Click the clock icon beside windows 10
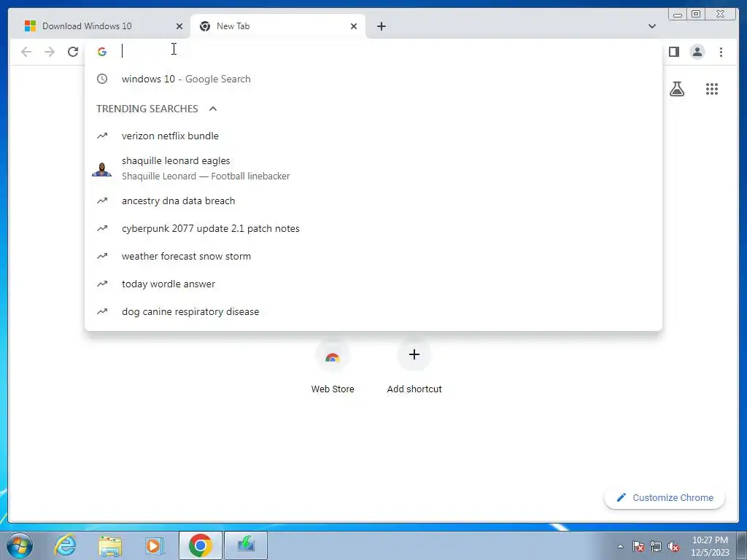Viewport: 747px width, 560px height. [x=102, y=79]
